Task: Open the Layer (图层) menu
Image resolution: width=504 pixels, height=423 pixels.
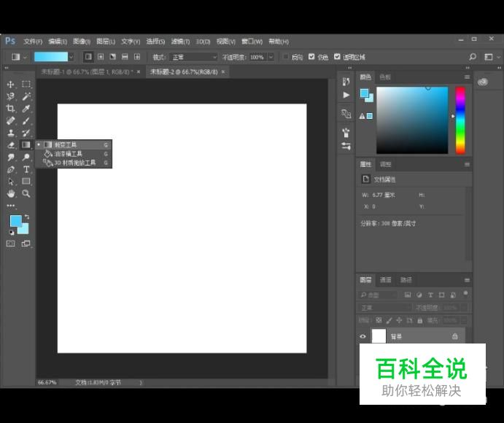Action: 106,42
